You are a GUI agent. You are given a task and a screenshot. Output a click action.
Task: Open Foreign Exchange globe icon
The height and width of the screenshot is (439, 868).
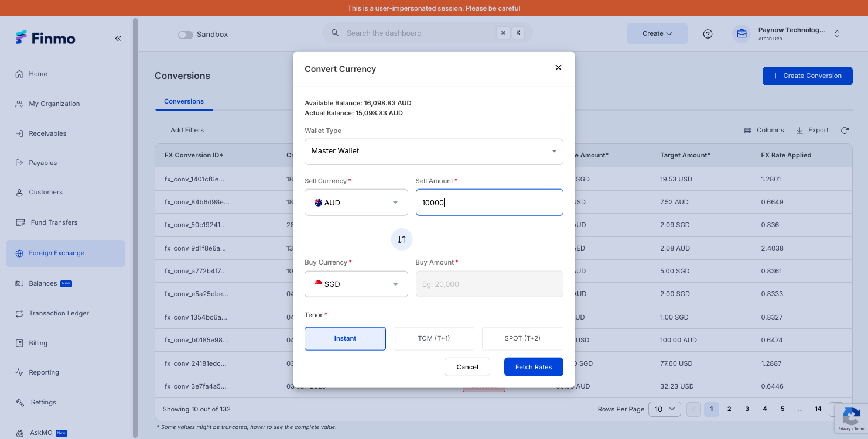[19, 253]
